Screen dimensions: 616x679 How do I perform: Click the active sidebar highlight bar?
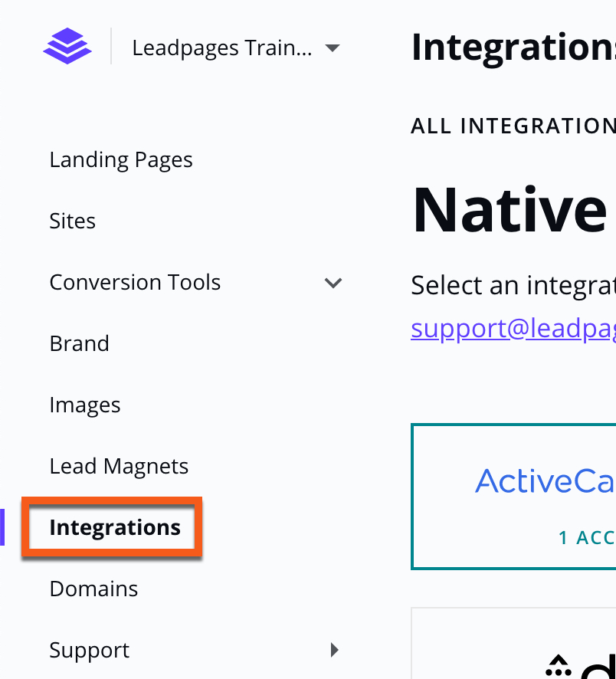tap(2, 527)
